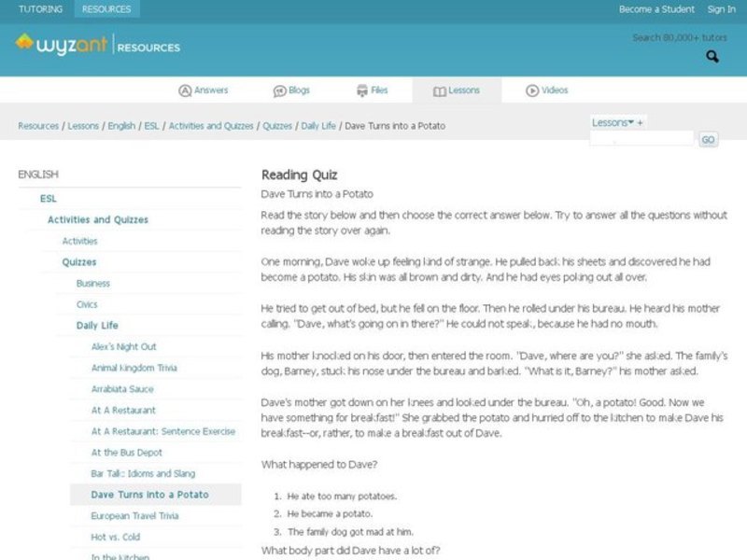Click the Become a Student link

coord(656,9)
